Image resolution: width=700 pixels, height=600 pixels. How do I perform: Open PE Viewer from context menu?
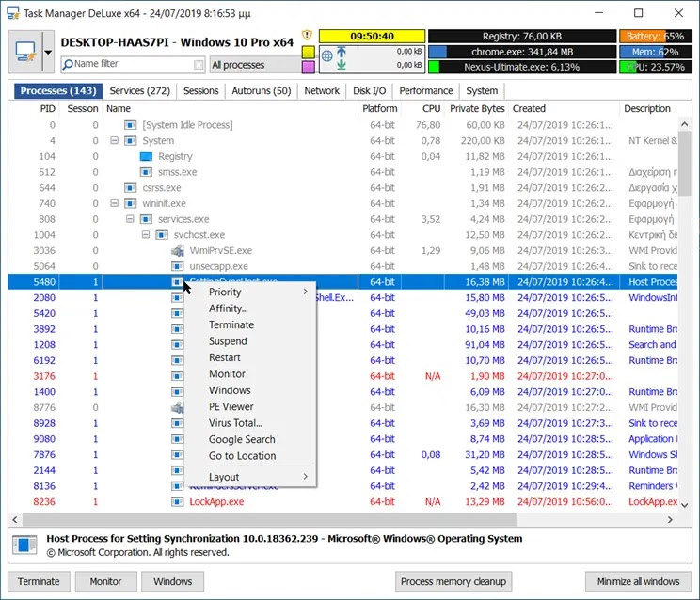pyautogui.click(x=251, y=407)
